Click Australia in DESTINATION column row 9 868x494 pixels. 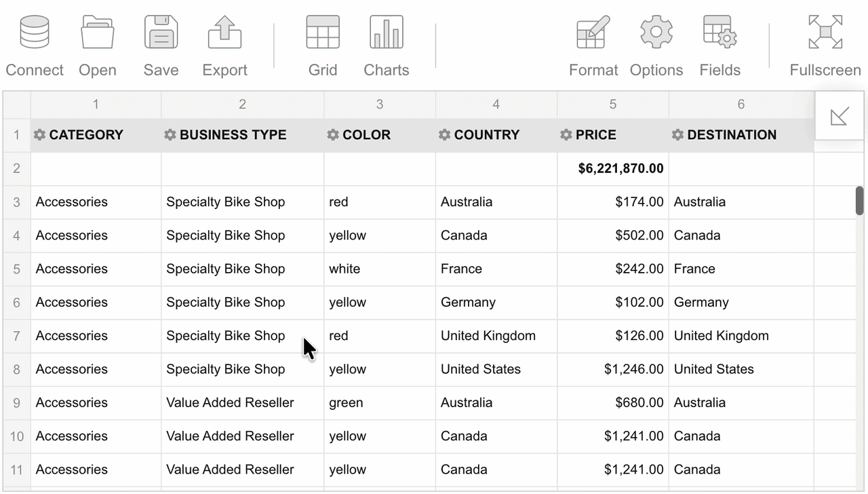pyautogui.click(x=741, y=403)
